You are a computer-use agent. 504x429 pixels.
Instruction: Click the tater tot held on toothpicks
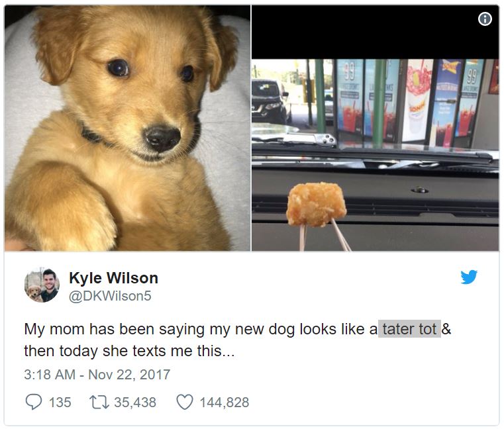point(316,205)
